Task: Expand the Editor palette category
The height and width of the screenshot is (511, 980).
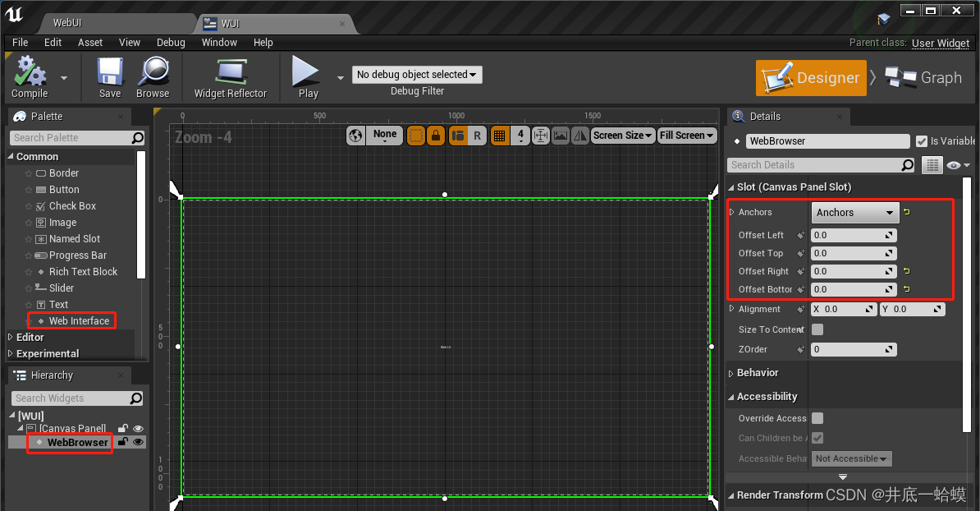Action: pyautogui.click(x=10, y=337)
